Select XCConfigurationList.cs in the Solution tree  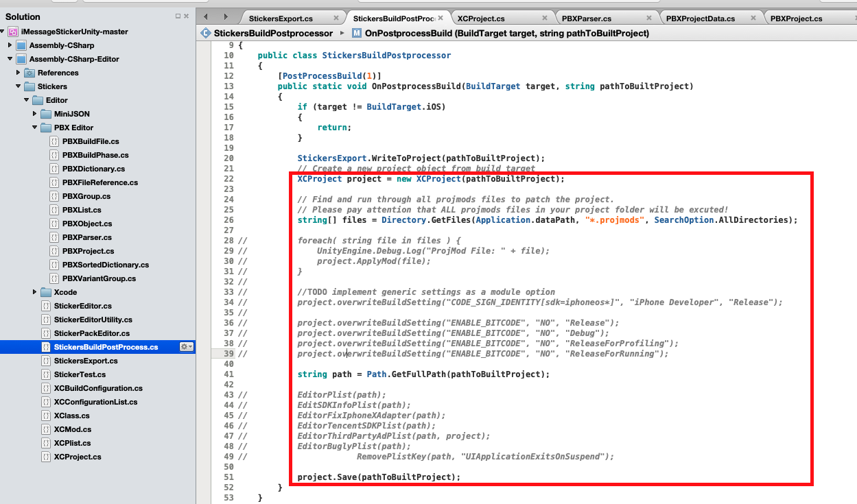(x=95, y=402)
